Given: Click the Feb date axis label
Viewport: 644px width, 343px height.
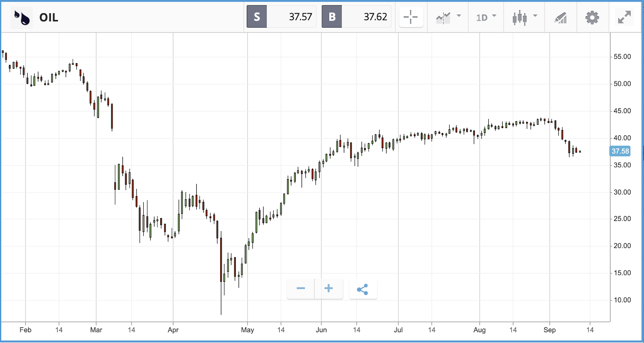Looking at the screenshot, I should click(x=25, y=330).
